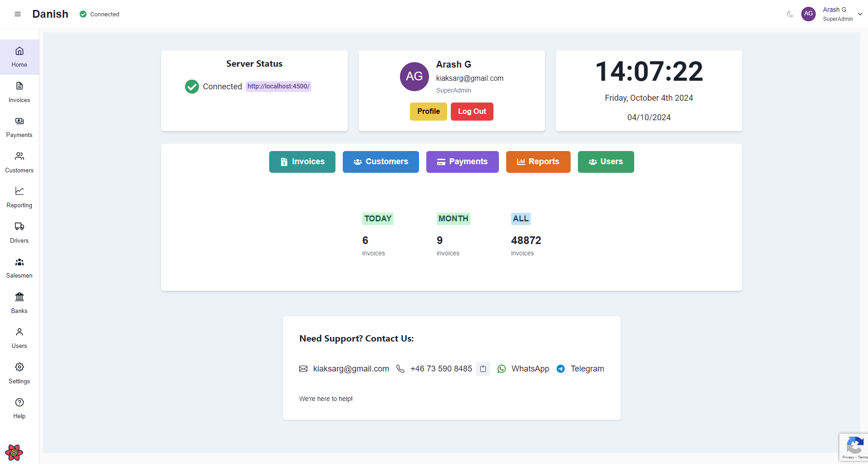The width and height of the screenshot is (868, 464).
Task: Open Payments in the sidebar
Action: point(20,127)
